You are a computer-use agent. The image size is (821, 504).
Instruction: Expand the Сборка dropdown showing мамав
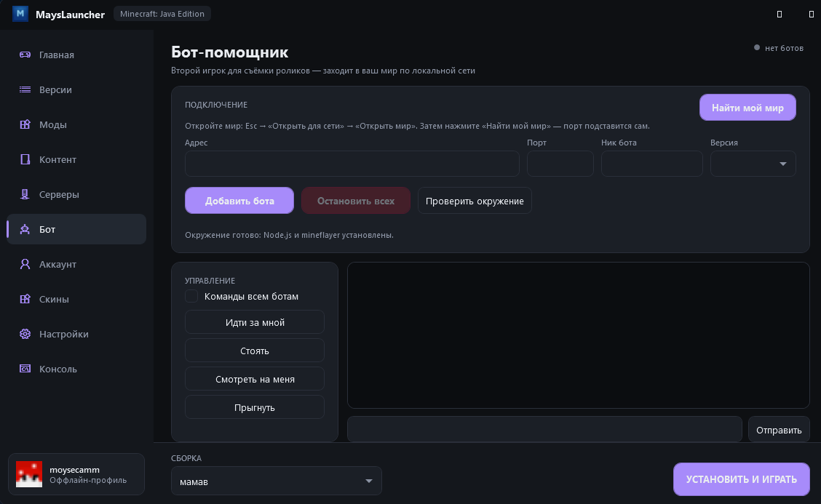click(x=277, y=481)
